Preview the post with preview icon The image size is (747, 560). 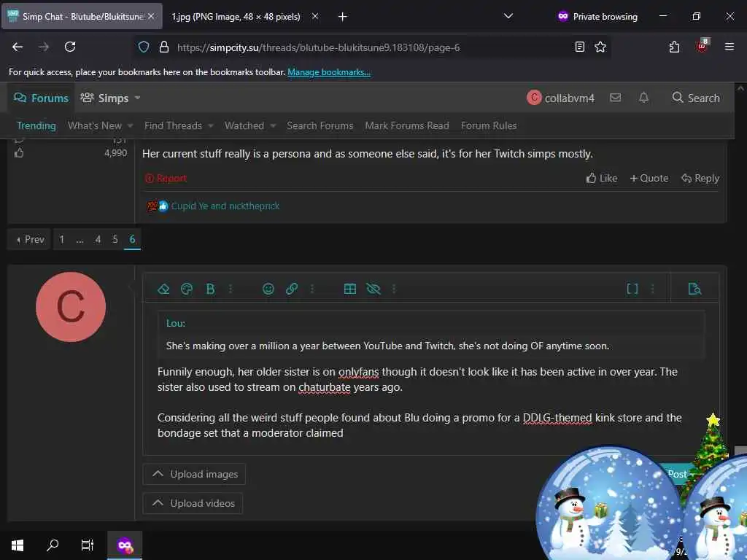694,289
